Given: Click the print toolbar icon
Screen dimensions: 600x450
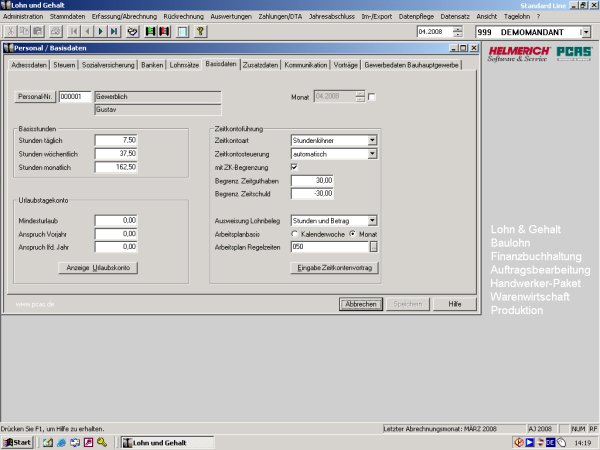Looking at the screenshot, I should 56,31.
